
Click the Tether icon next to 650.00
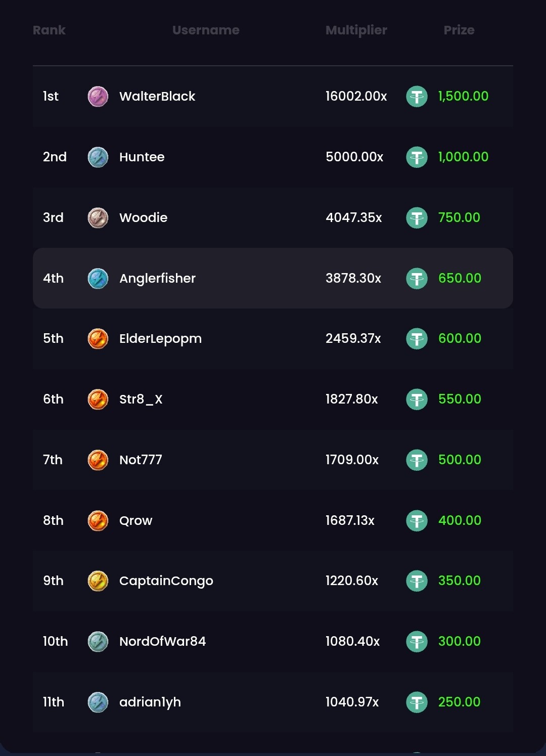(x=417, y=279)
